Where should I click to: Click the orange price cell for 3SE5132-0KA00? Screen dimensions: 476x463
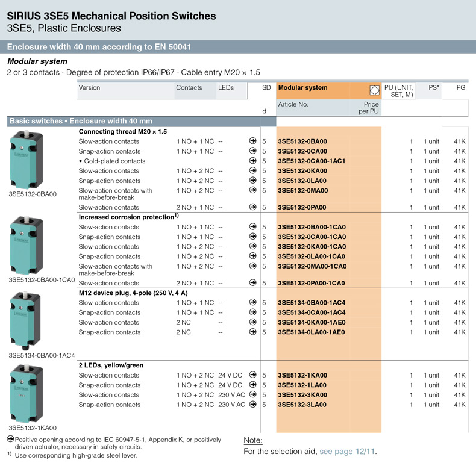coord(366,171)
